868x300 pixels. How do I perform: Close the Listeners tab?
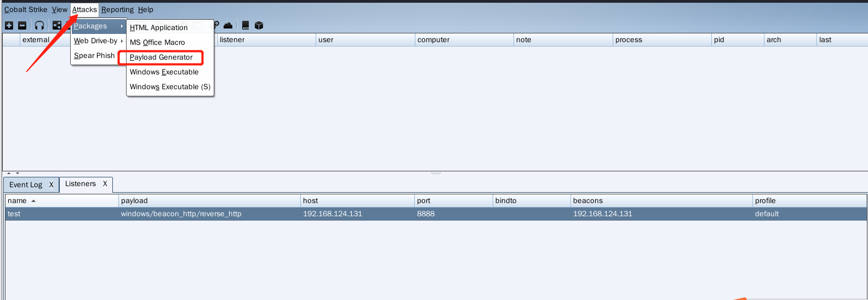[x=105, y=184]
